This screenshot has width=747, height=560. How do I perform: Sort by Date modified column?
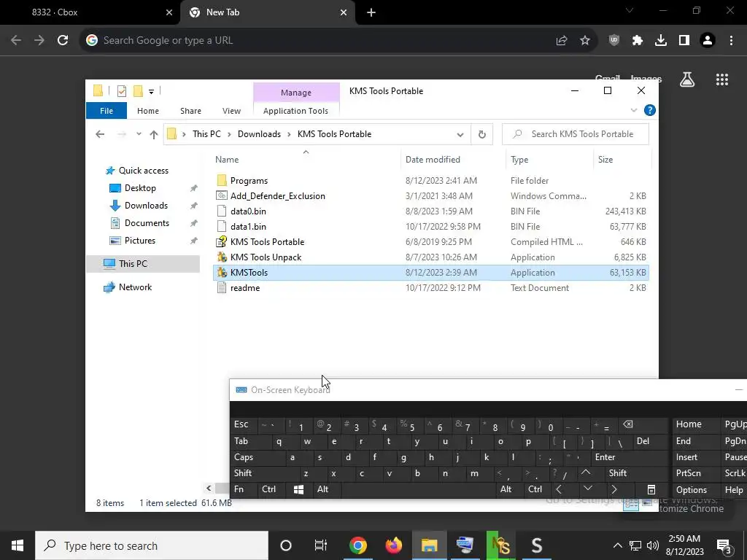click(453, 160)
